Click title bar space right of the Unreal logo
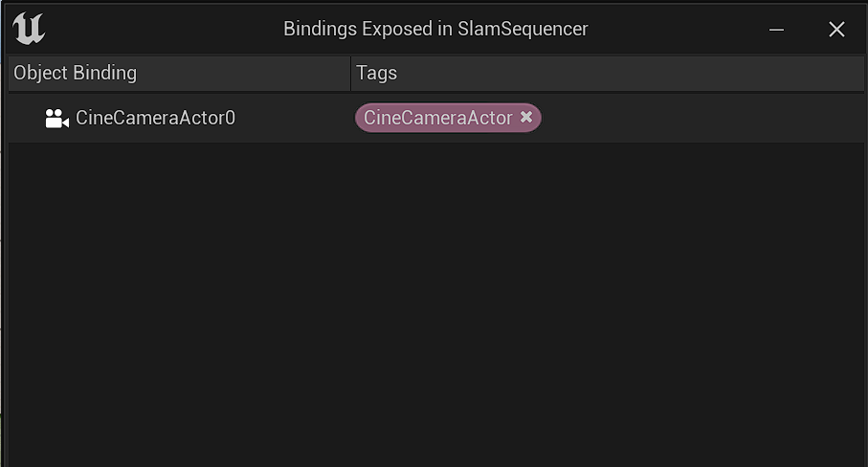The height and width of the screenshot is (467, 868). click(x=165, y=29)
